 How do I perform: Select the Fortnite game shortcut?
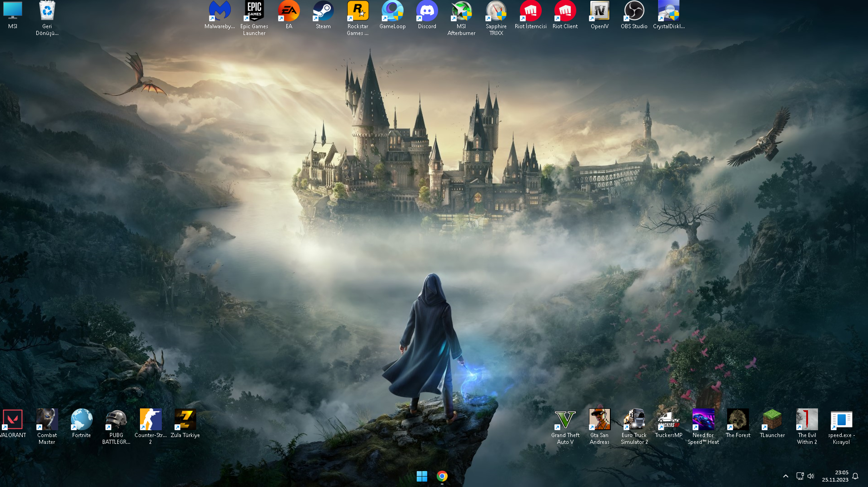[82, 423]
